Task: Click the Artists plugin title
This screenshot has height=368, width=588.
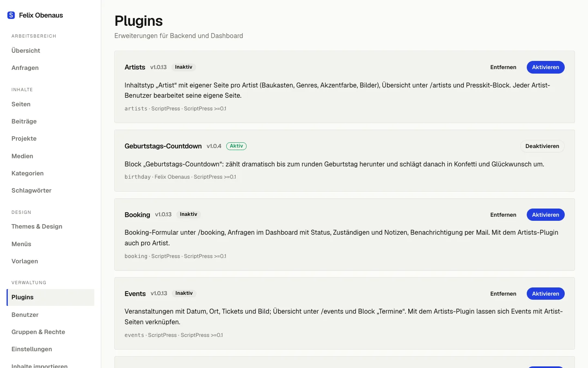Action: tap(135, 67)
